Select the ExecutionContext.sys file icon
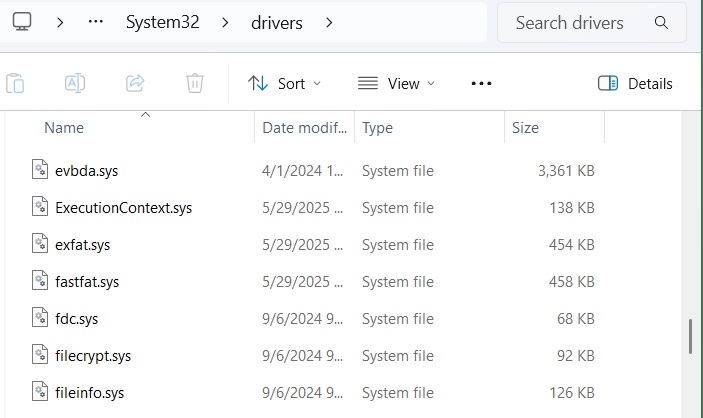The width and height of the screenshot is (703, 418). 40,207
